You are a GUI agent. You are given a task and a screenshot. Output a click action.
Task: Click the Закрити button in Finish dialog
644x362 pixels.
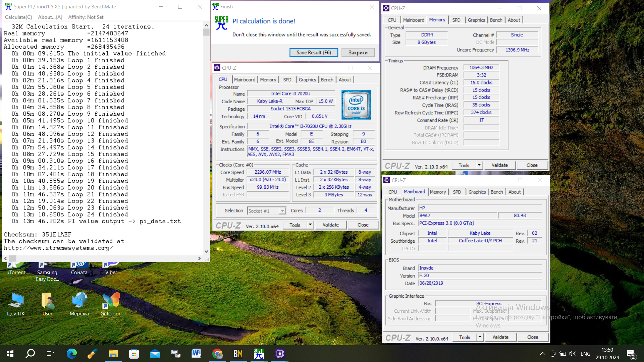pos(358,52)
